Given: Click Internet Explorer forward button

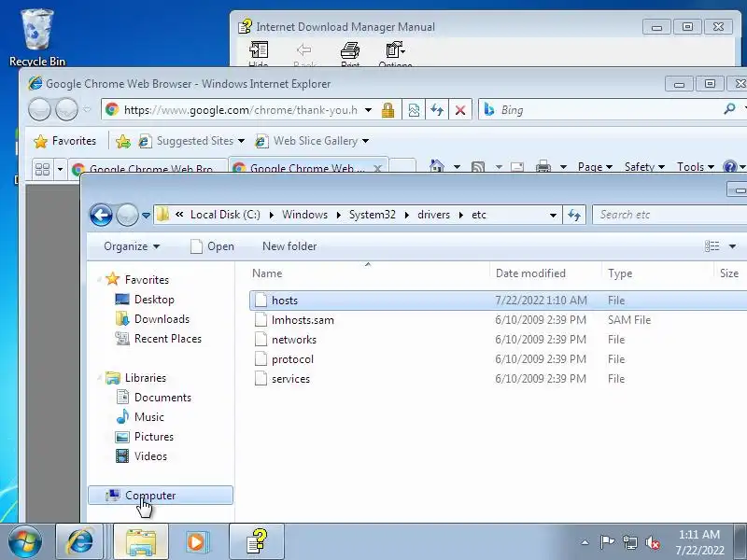Looking at the screenshot, I should coord(66,110).
